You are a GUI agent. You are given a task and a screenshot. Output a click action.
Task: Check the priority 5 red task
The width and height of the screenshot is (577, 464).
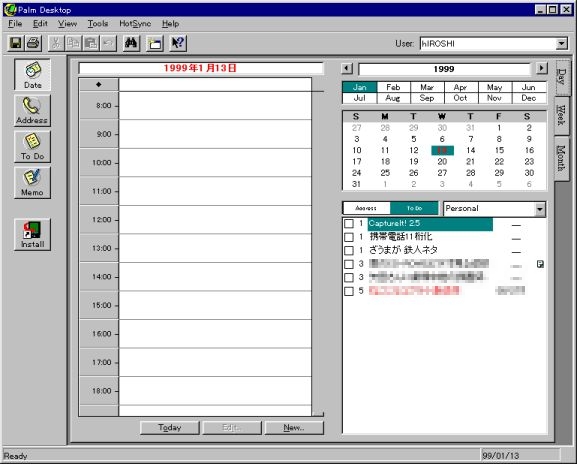348,291
